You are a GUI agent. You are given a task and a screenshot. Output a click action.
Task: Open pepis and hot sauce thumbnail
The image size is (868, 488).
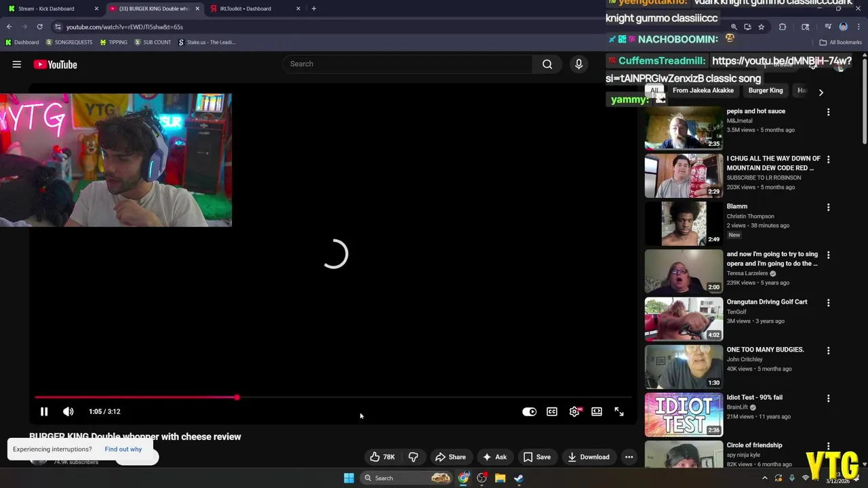tap(684, 127)
